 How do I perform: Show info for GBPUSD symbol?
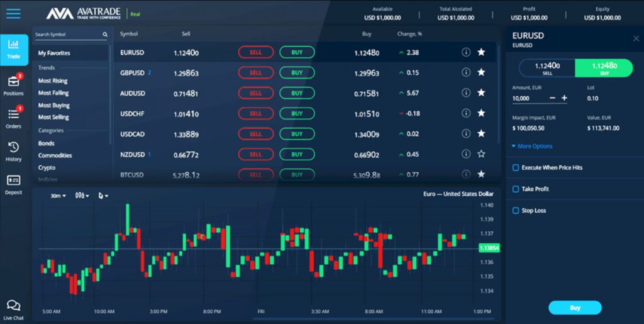coord(466,72)
